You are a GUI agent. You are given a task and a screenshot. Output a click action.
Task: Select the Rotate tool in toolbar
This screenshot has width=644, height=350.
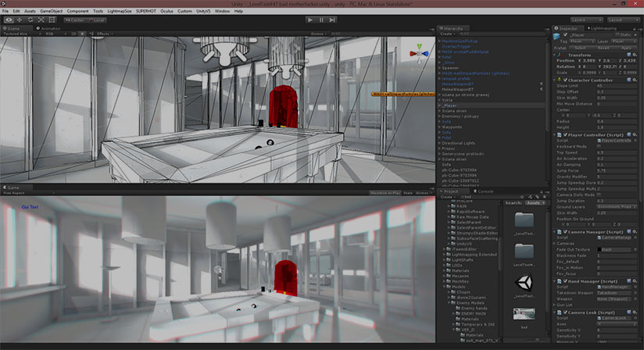(30, 20)
